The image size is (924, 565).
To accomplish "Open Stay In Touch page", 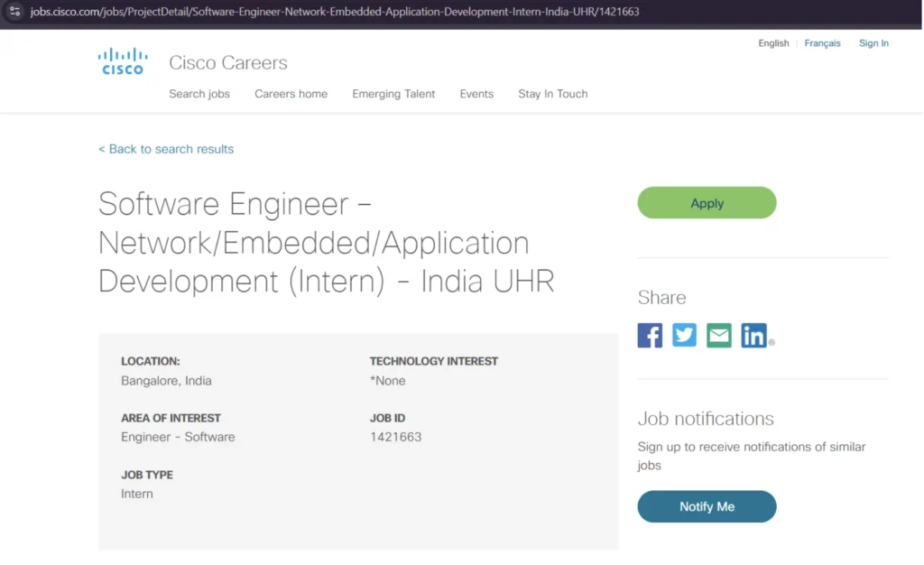I will [552, 94].
